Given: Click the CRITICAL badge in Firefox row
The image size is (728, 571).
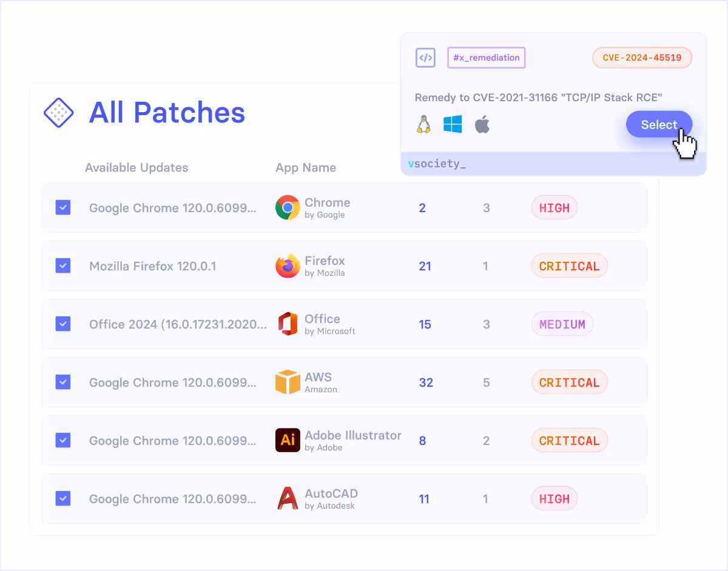Looking at the screenshot, I should coord(569,265).
